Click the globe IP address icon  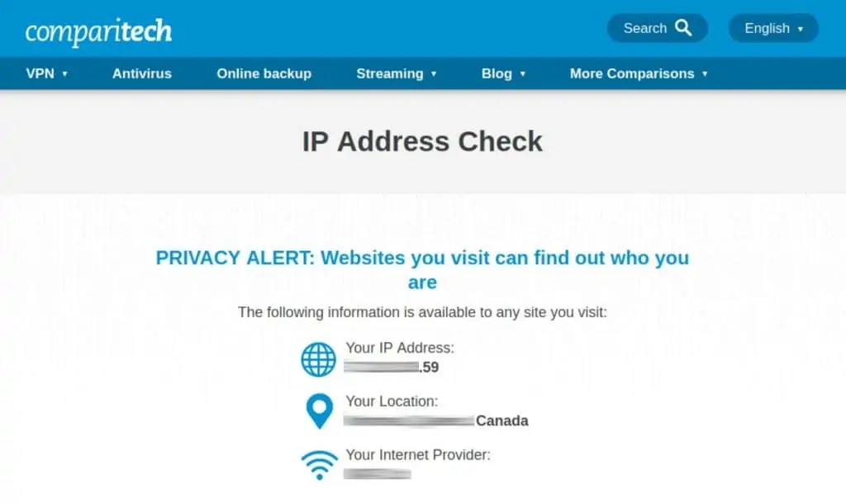[319, 359]
